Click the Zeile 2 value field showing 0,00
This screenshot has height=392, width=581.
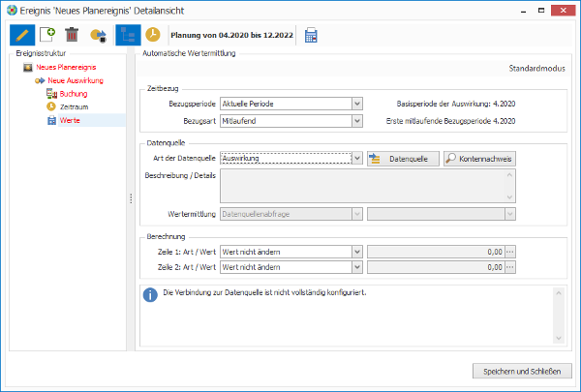436,267
